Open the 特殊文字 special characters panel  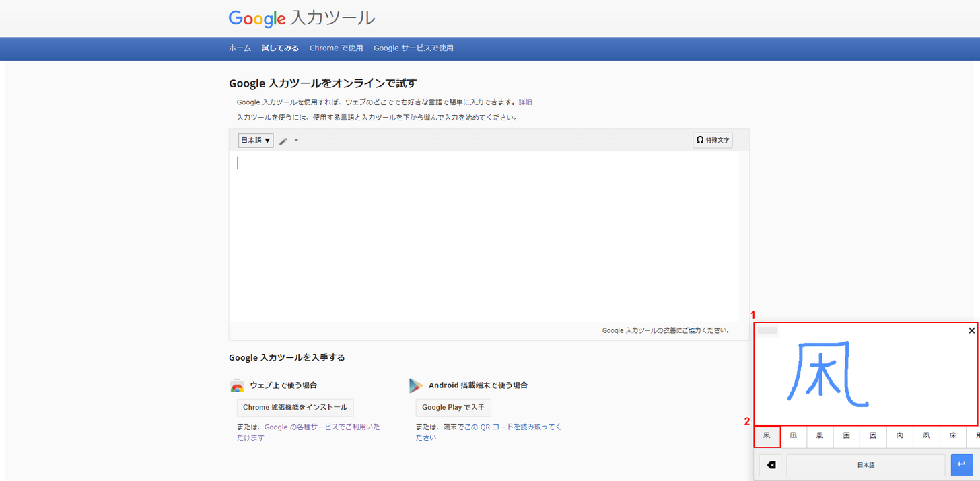point(713,140)
